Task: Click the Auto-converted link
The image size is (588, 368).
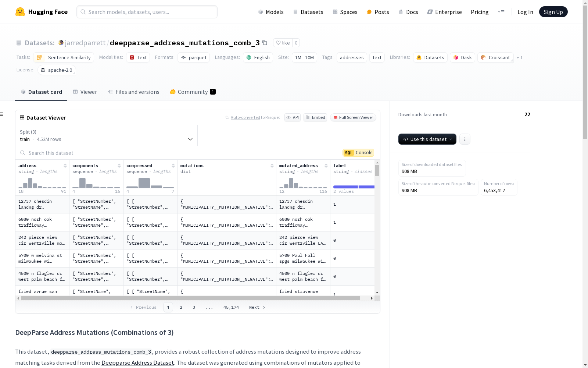Action: click(245, 117)
